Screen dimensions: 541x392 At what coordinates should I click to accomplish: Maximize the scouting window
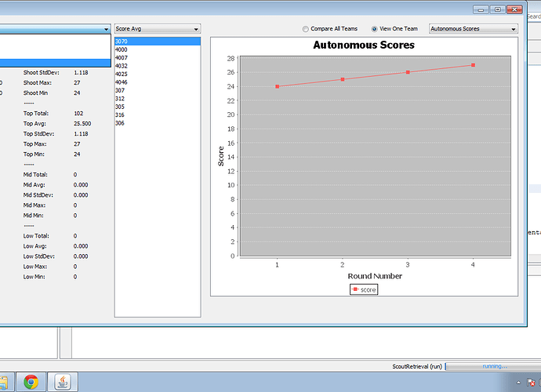[498, 9]
